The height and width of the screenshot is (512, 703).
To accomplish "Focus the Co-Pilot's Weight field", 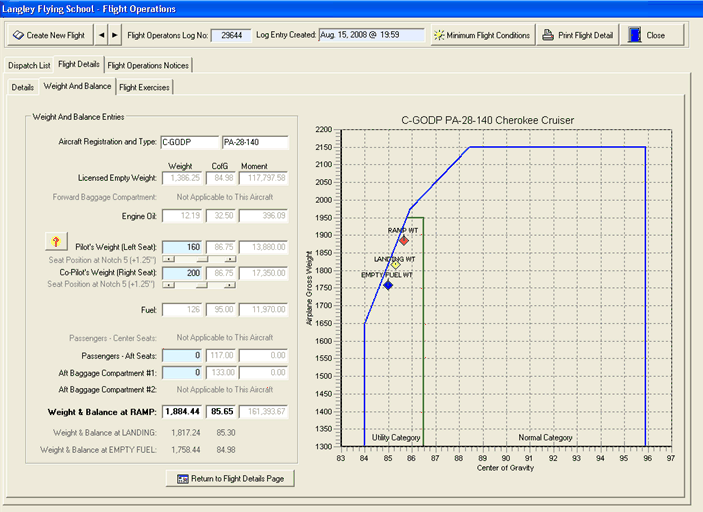I will tap(181, 272).
